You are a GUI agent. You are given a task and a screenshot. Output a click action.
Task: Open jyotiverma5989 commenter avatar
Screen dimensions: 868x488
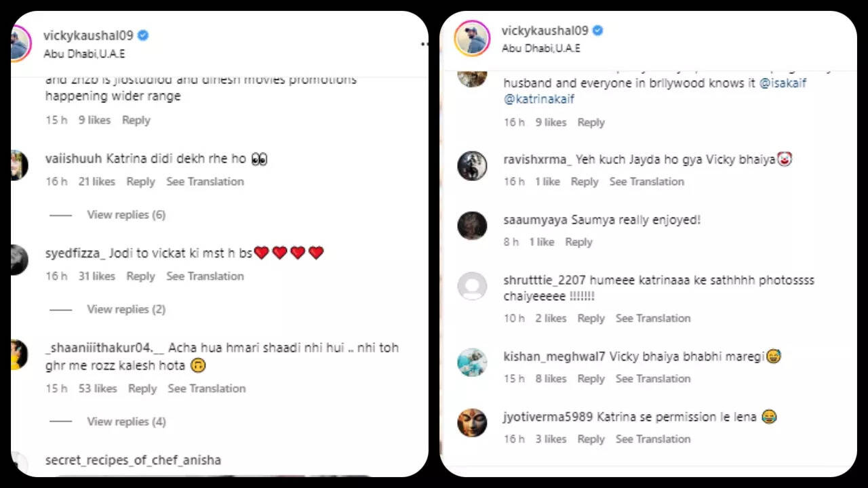point(472,423)
